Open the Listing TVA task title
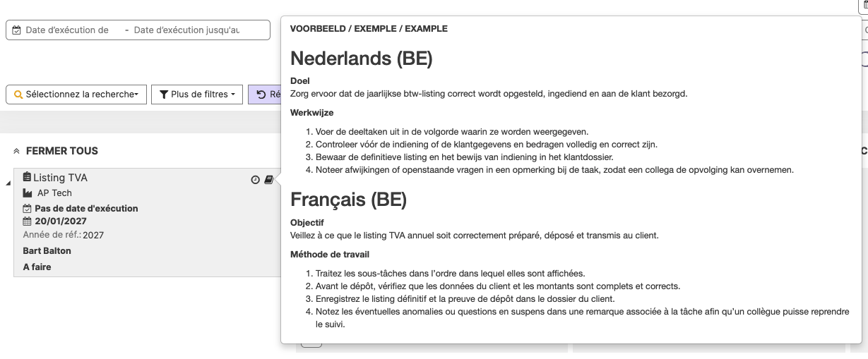868x359 pixels. [x=60, y=178]
